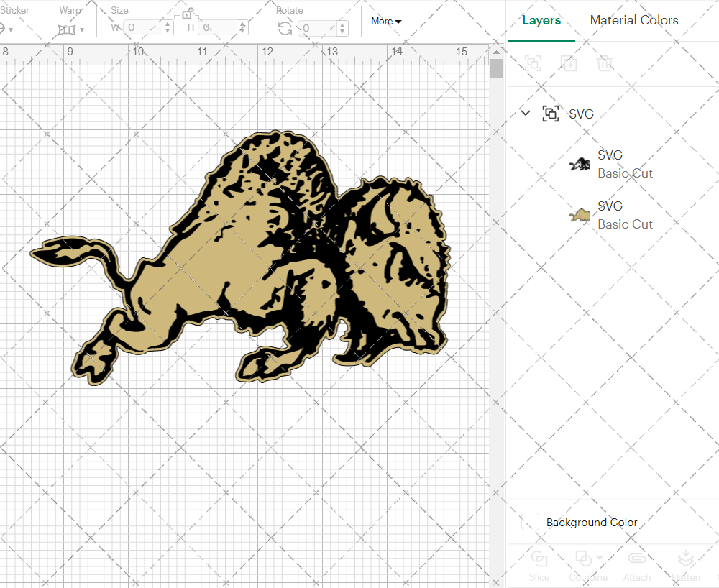Viewport: 719px width, 588px height.
Task: Select the SVG group label
Action: pos(581,114)
